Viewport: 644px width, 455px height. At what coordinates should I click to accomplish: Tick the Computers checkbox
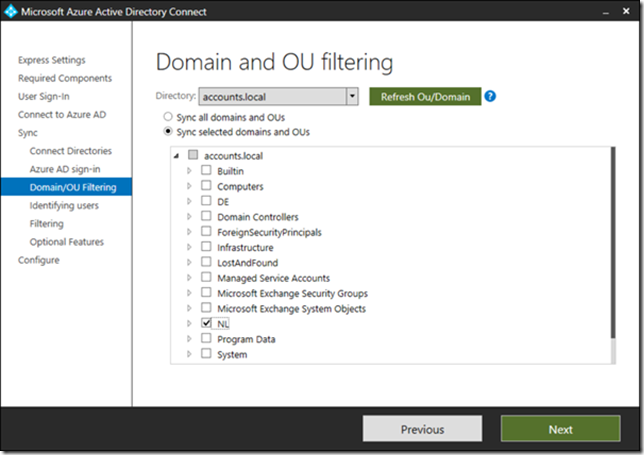tap(206, 186)
